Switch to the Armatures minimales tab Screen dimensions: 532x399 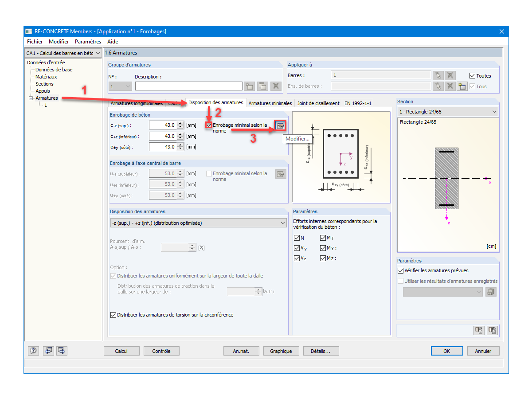tap(270, 103)
